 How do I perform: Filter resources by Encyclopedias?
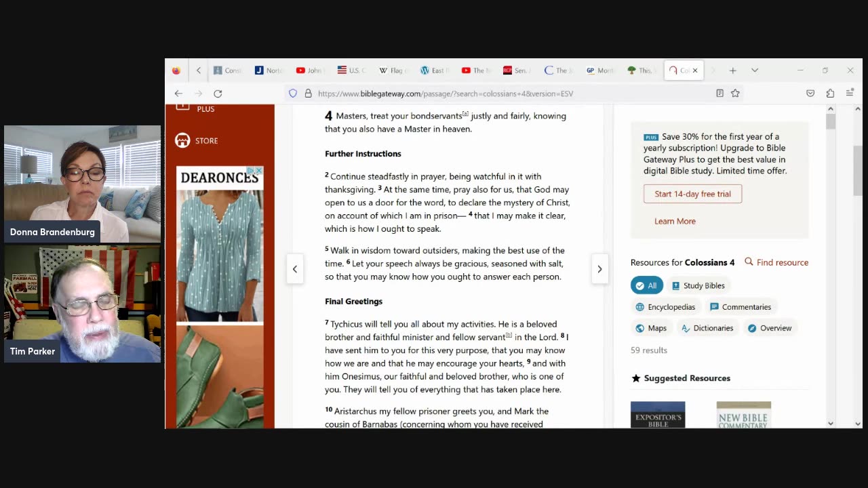(x=665, y=307)
